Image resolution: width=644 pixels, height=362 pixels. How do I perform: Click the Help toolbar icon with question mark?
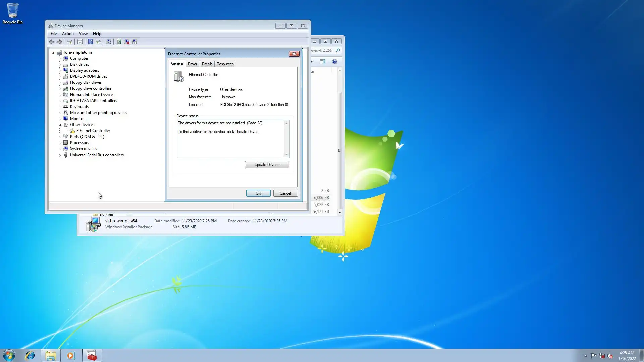[x=90, y=42]
